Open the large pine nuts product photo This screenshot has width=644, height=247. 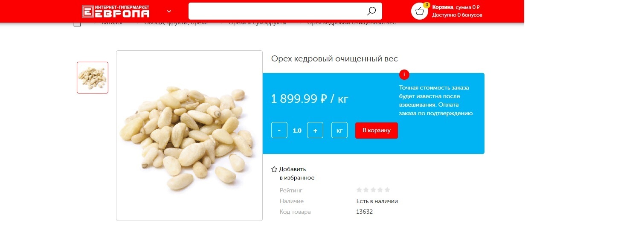pos(189,136)
